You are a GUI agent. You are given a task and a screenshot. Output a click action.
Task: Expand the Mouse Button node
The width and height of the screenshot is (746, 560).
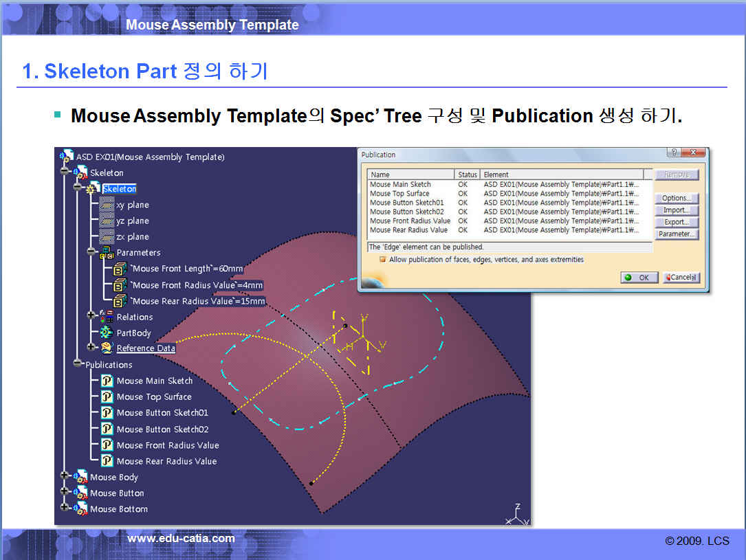tap(64, 491)
